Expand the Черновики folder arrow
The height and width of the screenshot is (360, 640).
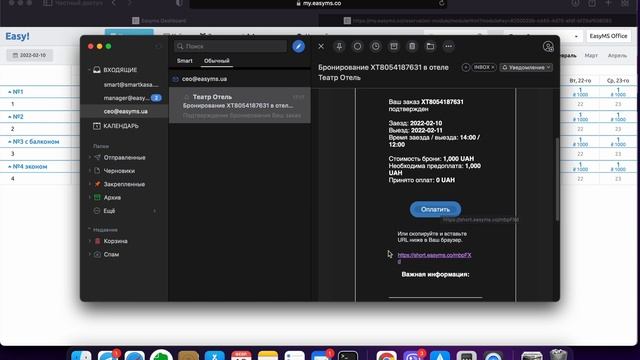pos(90,171)
